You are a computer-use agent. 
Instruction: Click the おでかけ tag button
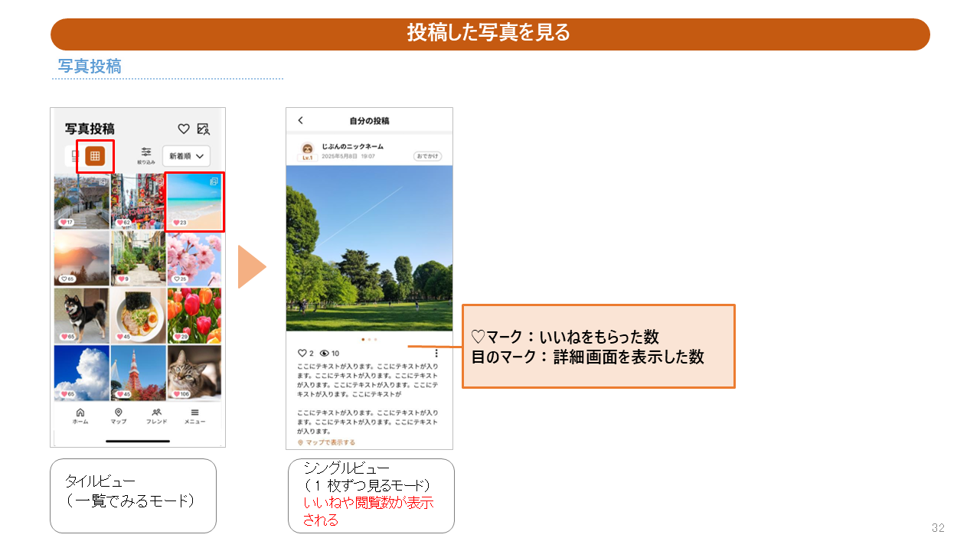pos(427,156)
